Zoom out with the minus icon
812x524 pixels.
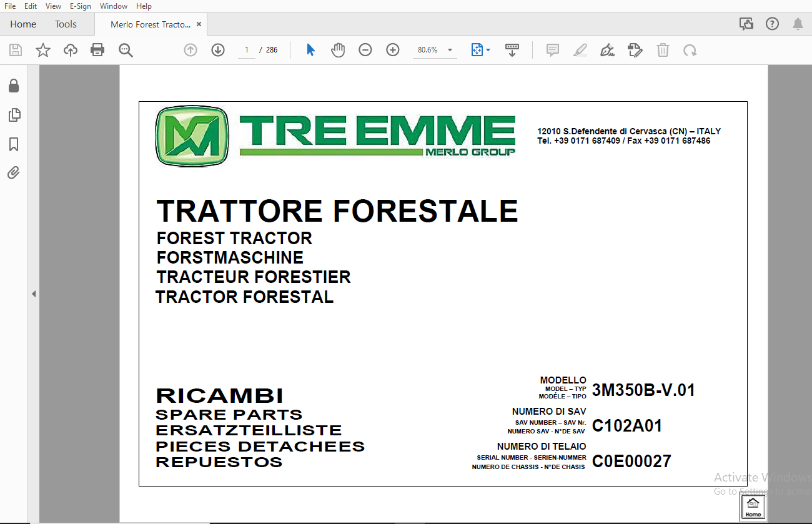click(x=365, y=50)
